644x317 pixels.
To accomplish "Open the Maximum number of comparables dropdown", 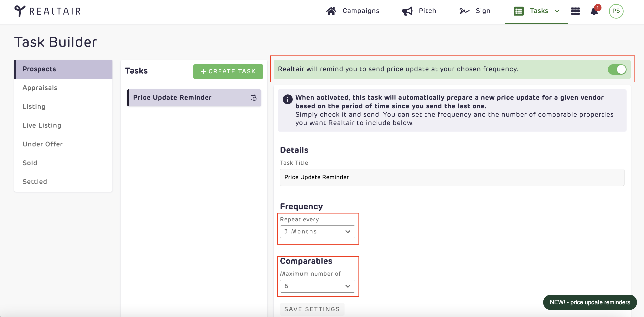I will click(x=317, y=286).
